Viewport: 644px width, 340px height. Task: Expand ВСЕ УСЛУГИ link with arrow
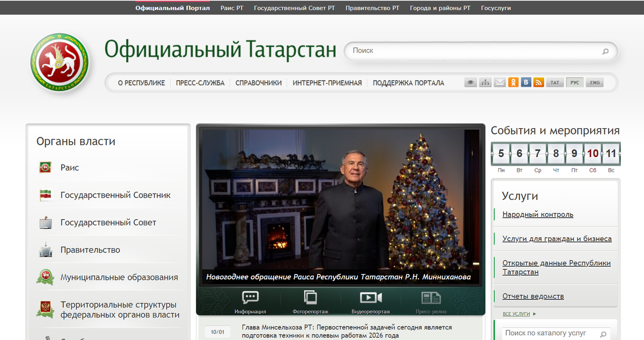[x=519, y=314]
